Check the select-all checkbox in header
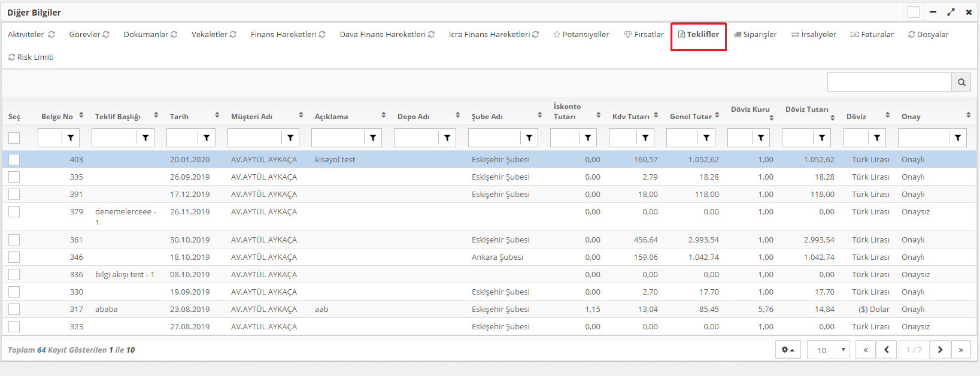 coord(14,138)
